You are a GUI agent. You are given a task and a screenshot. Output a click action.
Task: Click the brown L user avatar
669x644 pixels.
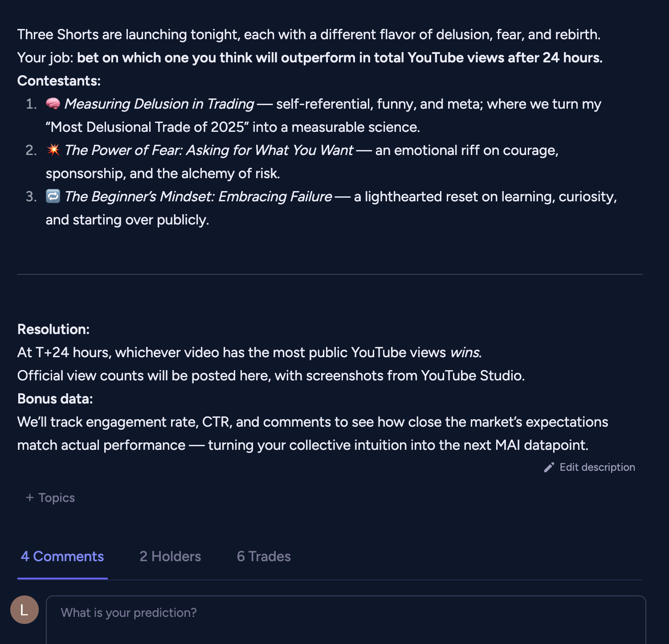pos(24,610)
